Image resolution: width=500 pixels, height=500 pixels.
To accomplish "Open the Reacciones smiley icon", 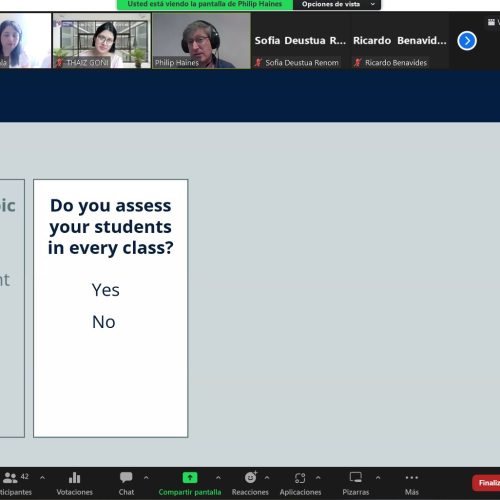I will pos(251,477).
